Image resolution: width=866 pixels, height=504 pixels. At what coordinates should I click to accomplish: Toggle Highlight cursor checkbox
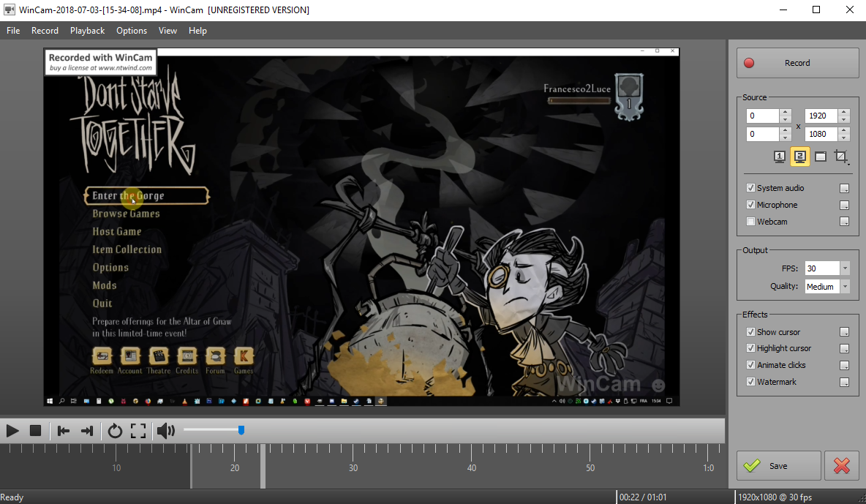tap(750, 348)
